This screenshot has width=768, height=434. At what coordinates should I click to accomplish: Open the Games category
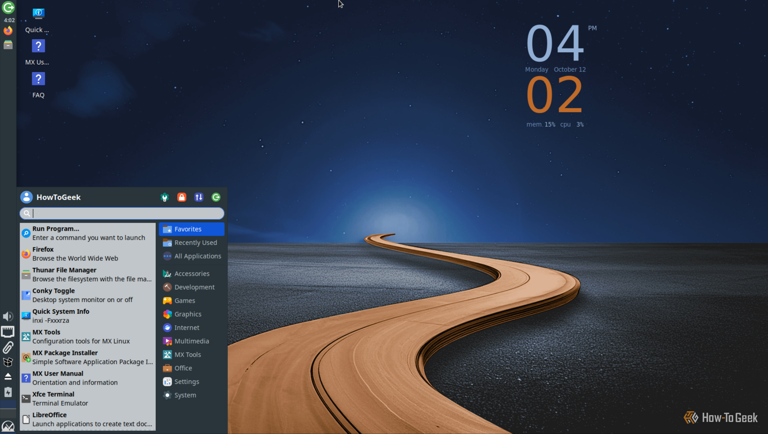[192, 301]
